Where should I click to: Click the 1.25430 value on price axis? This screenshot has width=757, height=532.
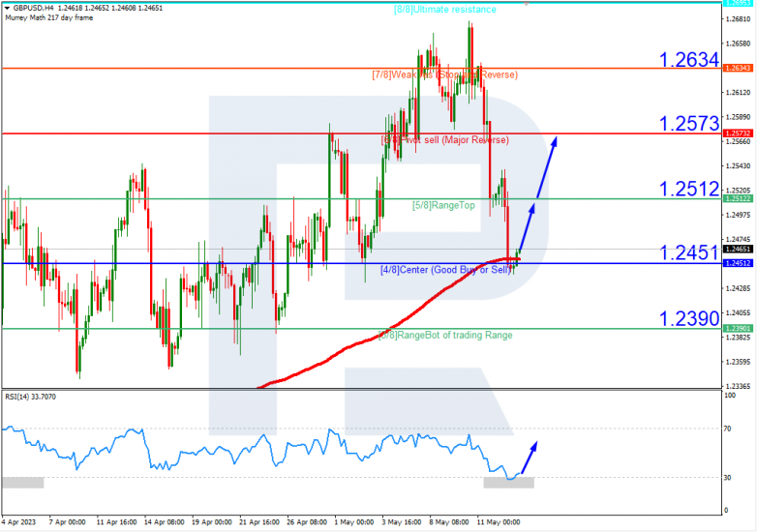[739, 166]
